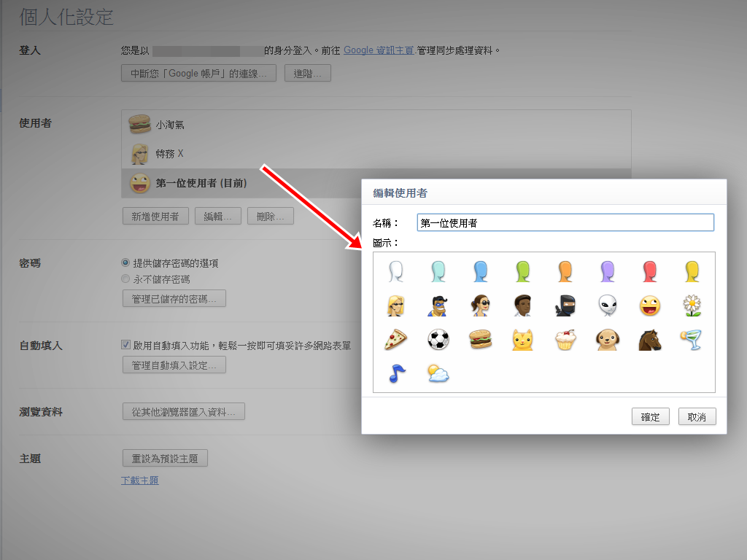Click 重設為預設主題 button
The width and height of the screenshot is (747, 560).
(x=165, y=458)
